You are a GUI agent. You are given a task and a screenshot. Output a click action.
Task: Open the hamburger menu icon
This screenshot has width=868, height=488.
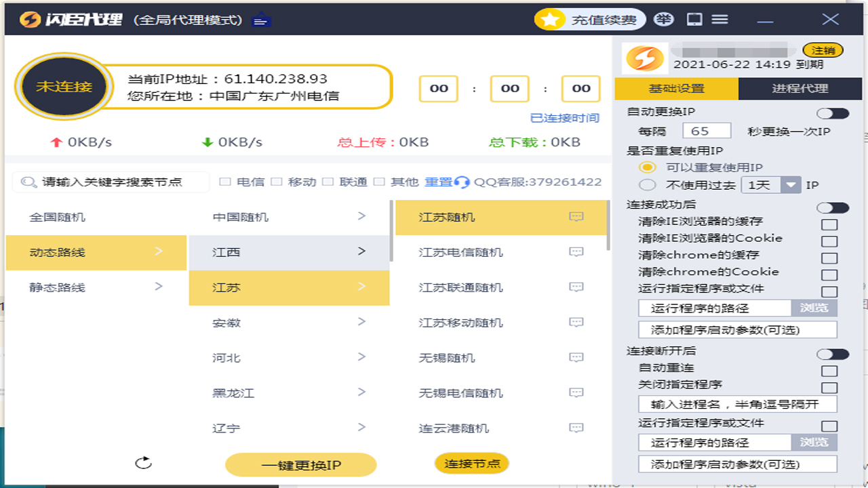[719, 20]
